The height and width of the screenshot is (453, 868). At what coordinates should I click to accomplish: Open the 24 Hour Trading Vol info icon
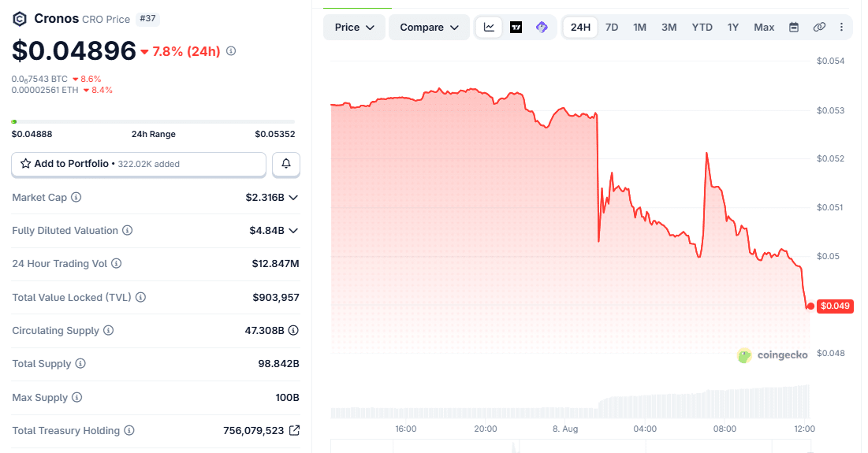point(116,264)
